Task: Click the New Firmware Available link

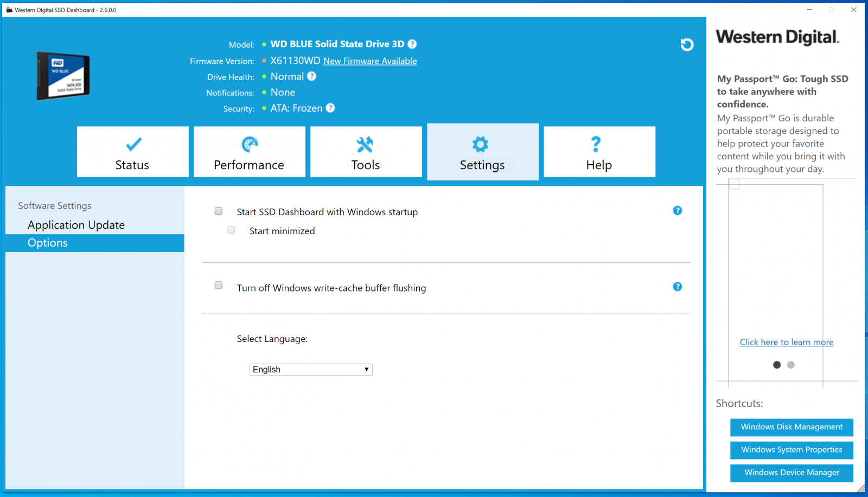Action: pos(370,61)
